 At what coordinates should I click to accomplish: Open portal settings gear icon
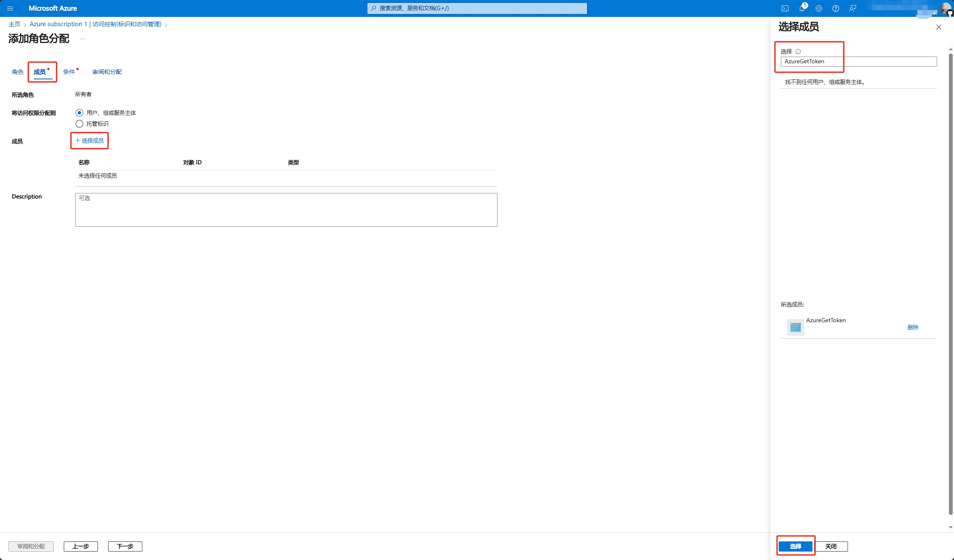coord(818,8)
